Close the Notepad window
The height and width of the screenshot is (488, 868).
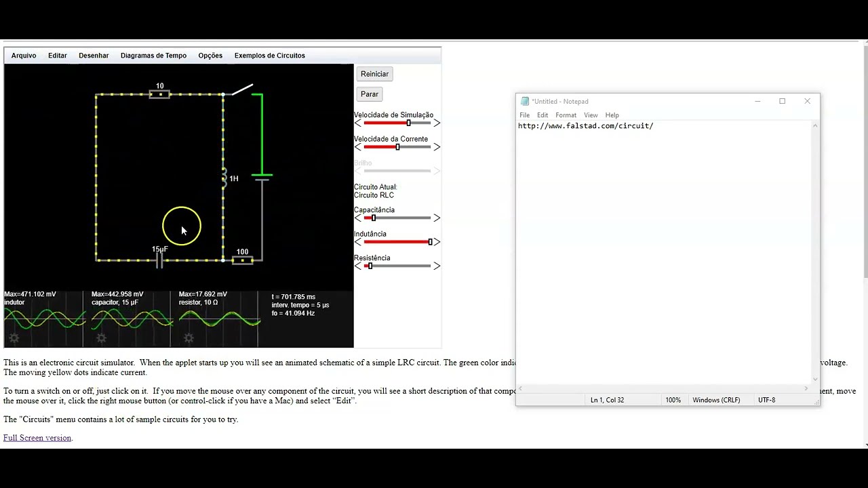pos(807,101)
